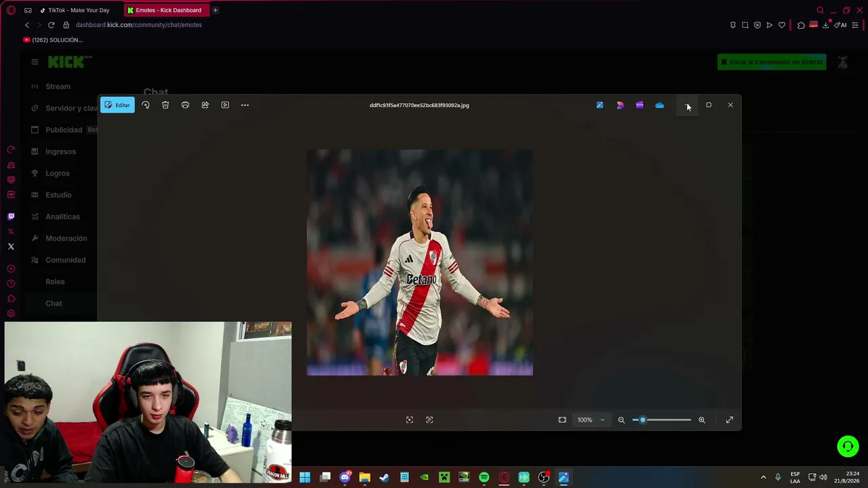The image size is (868, 488).
Task: Open Estudio in Kick sidebar
Action: point(58,195)
